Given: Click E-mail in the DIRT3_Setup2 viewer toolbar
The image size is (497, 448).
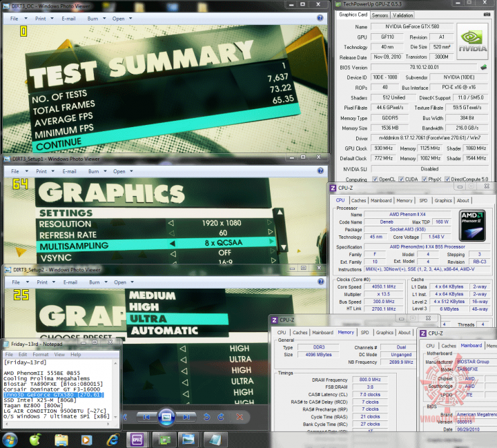Looking at the screenshot, I should click(x=70, y=282).
